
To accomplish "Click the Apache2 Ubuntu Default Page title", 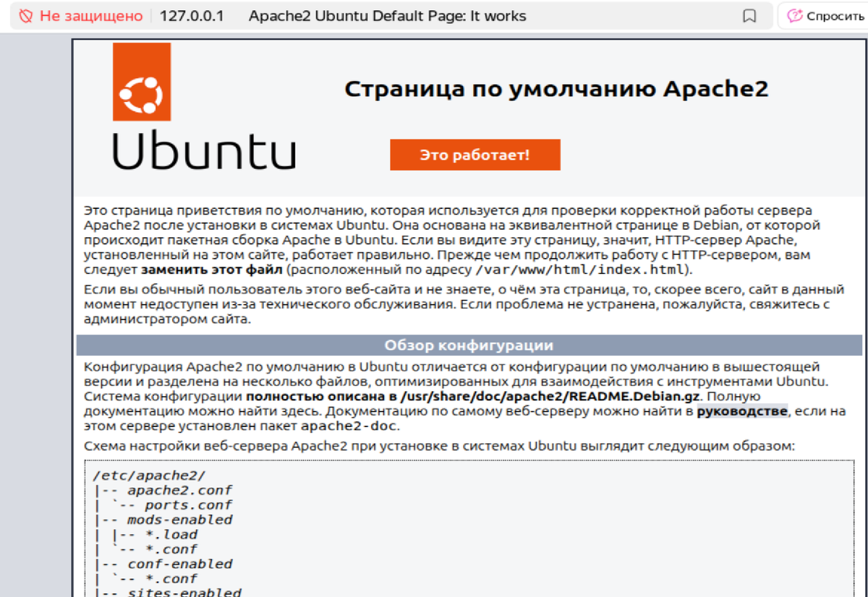I will 388,15.
